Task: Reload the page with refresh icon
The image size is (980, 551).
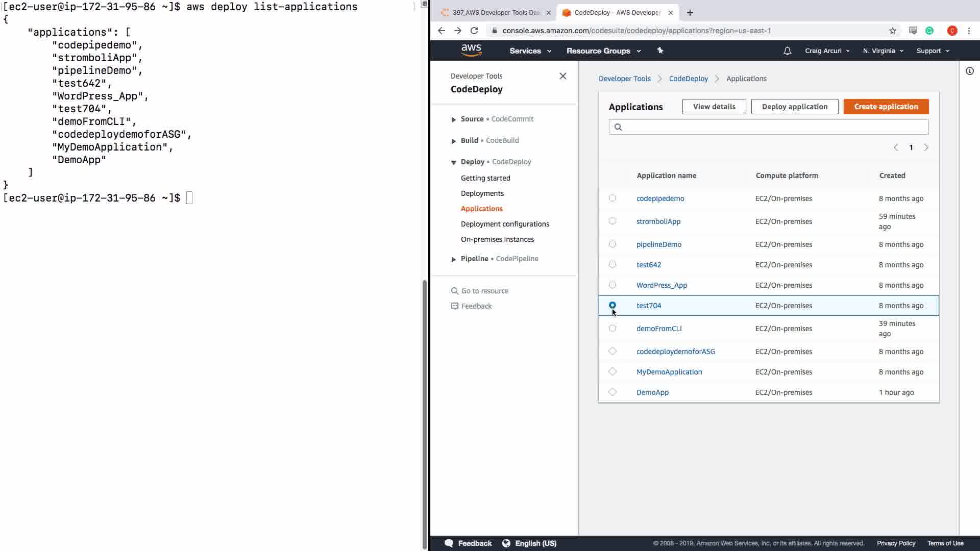Action: pos(474,31)
